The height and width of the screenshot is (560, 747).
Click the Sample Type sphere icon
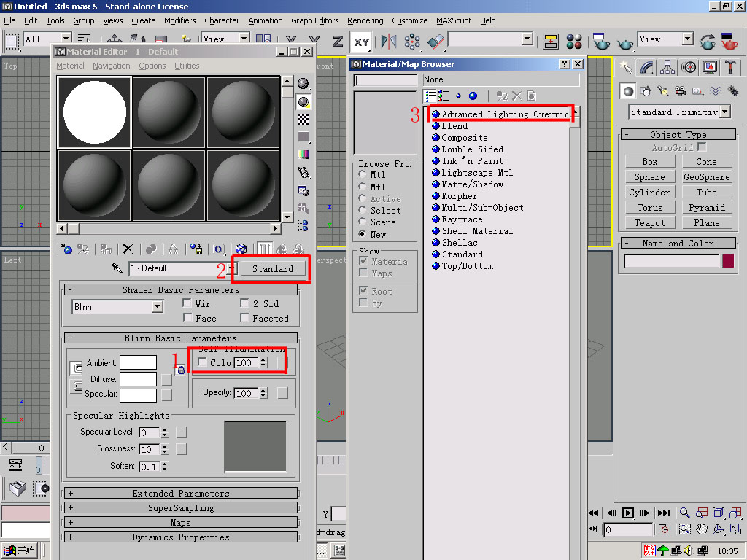tap(303, 84)
